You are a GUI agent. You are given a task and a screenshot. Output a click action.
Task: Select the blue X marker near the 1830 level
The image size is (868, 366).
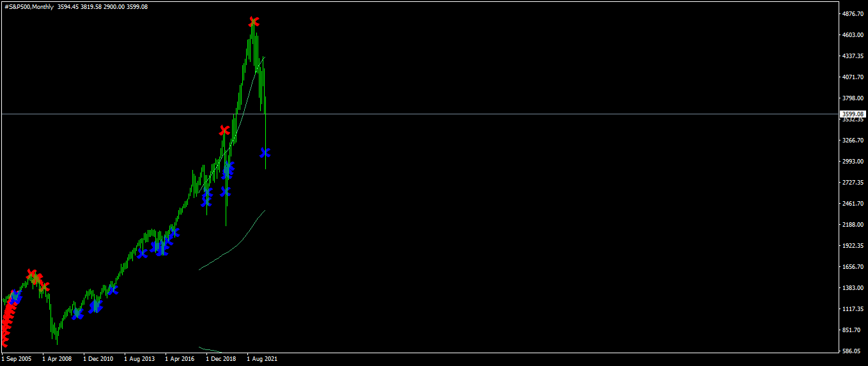(142, 254)
